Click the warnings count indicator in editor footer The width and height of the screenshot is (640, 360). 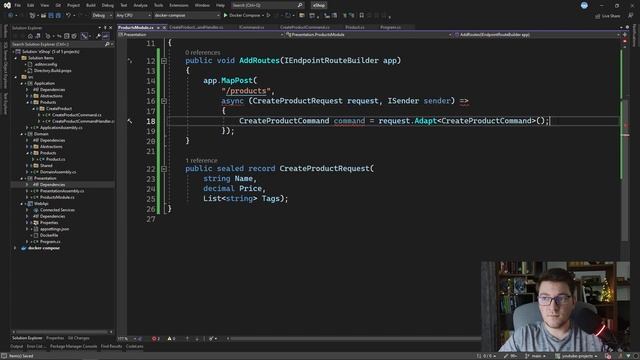(171, 338)
